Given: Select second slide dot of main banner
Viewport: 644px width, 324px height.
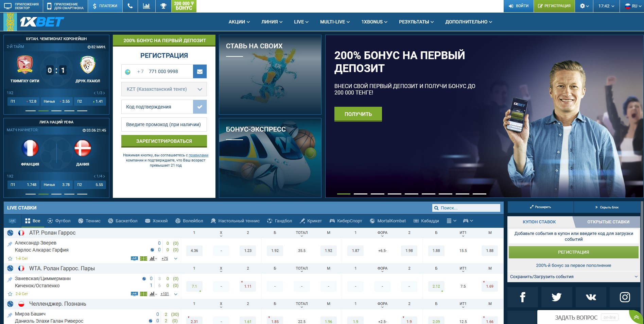Looking at the screenshot, I should (361, 194).
